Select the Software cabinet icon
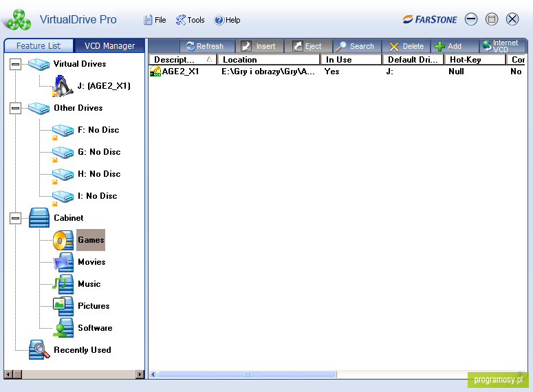The height and width of the screenshot is (392, 533). (x=63, y=328)
